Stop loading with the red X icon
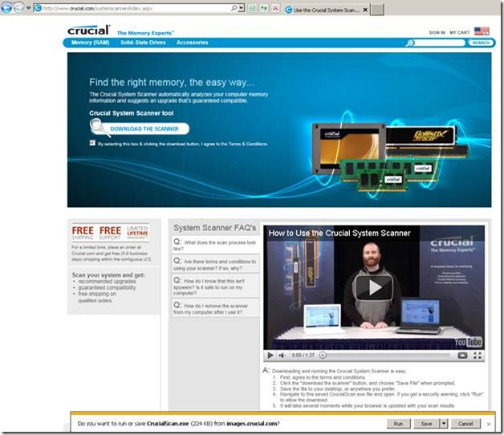 coord(275,8)
